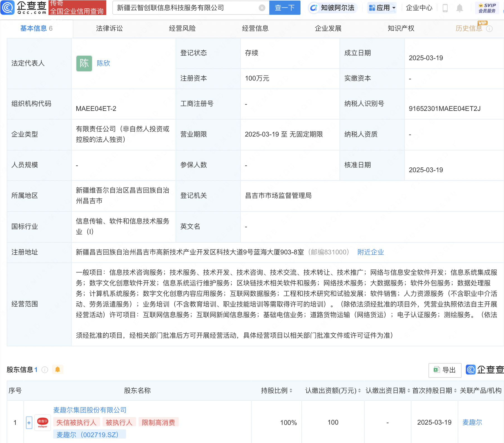The width and height of the screenshot is (504, 443).
Task: Open 企业中心 link
Action: click(419, 8)
